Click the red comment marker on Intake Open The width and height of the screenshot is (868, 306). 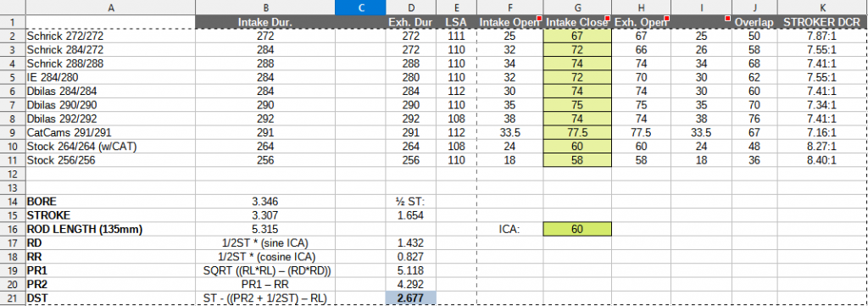point(539,19)
